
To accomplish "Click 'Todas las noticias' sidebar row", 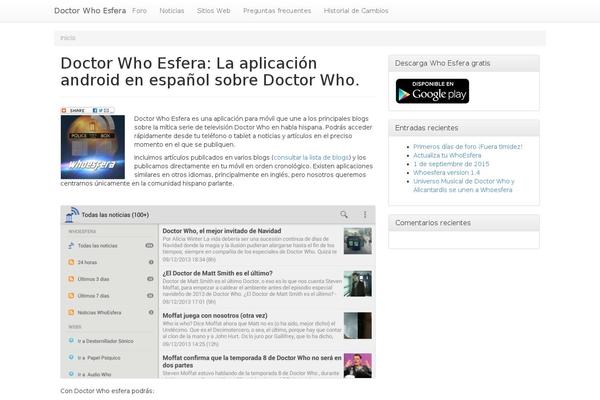I will pyautogui.click(x=109, y=245).
